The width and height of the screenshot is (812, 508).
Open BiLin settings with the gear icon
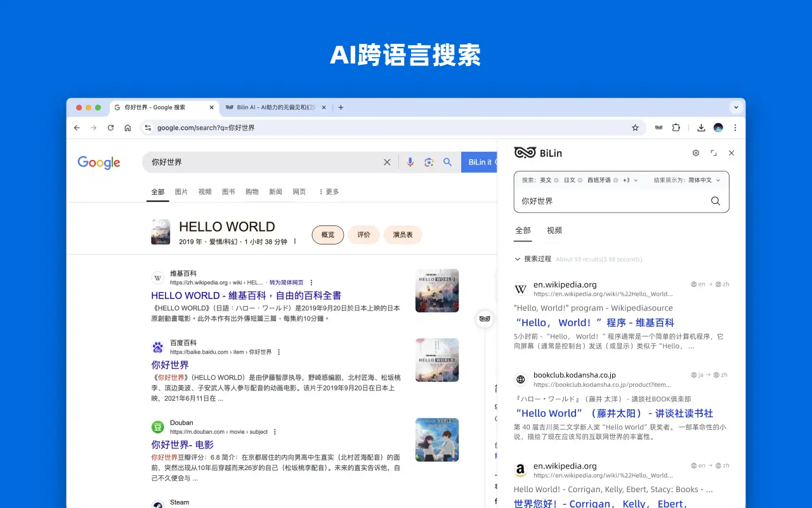tap(695, 153)
